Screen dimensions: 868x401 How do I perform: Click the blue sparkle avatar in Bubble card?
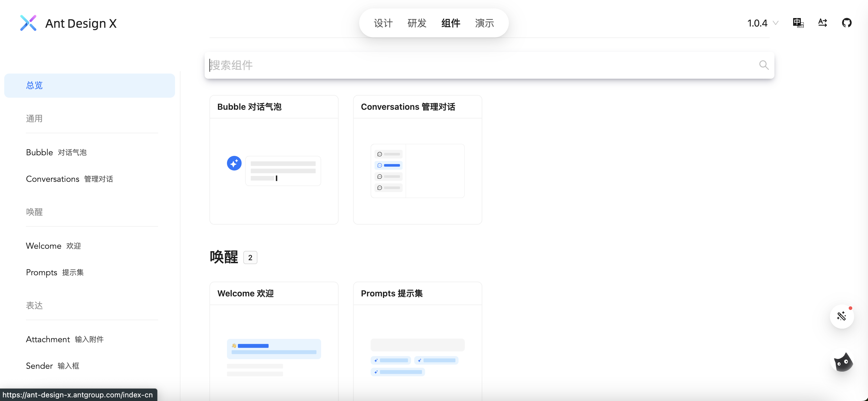pyautogui.click(x=234, y=163)
